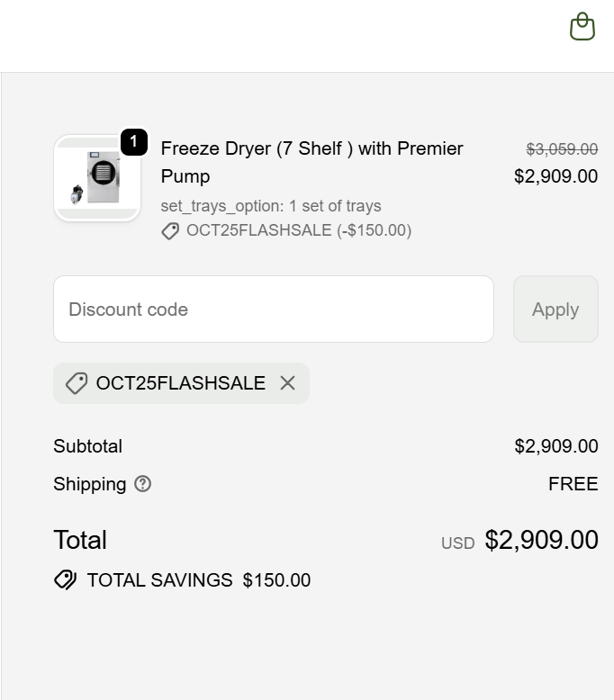
Task: Click the Freeze Dryer (7 Shelf) product title
Action: click(312, 162)
